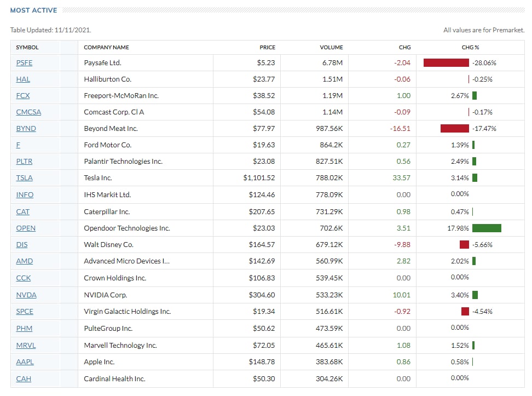Click the COMPANY NAME column header
Image resolution: width=532 pixels, height=396 pixels.
(x=107, y=48)
